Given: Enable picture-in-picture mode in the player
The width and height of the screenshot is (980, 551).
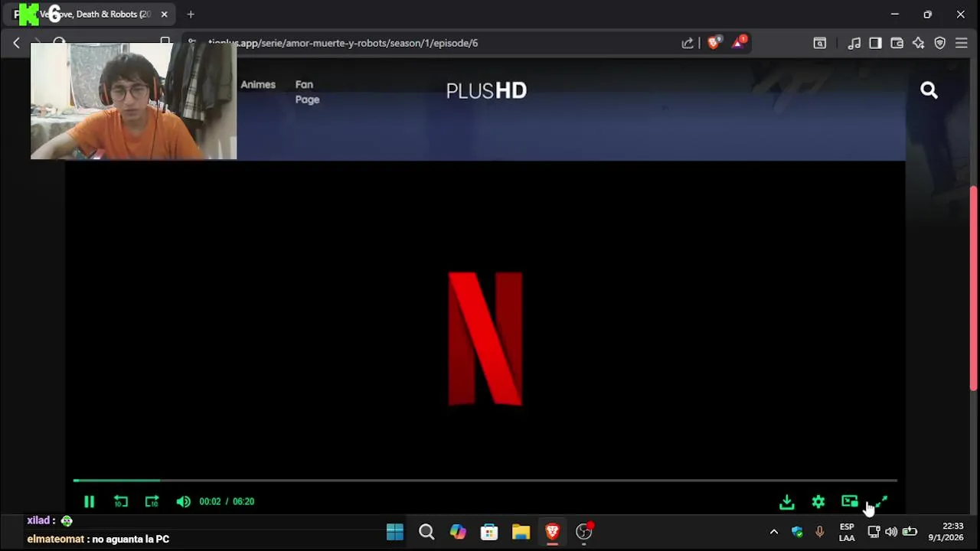Looking at the screenshot, I should (x=850, y=501).
